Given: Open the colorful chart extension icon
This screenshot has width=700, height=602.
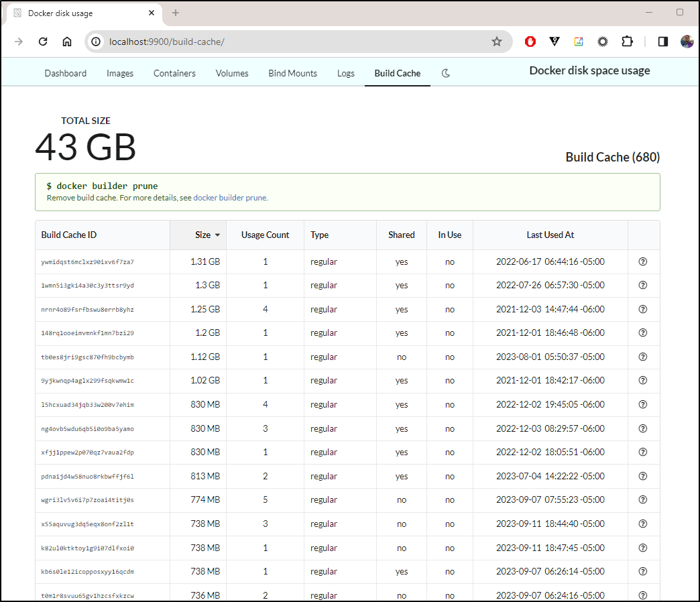Looking at the screenshot, I should 579,42.
